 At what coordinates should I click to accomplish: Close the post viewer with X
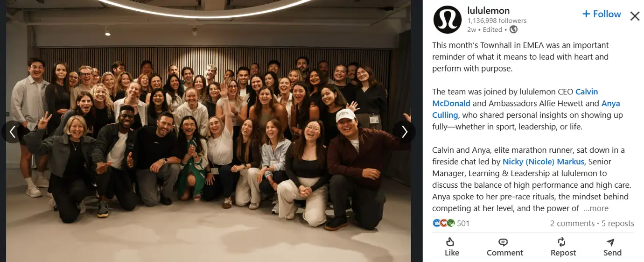pyautogui.click(x=635, y=16)
